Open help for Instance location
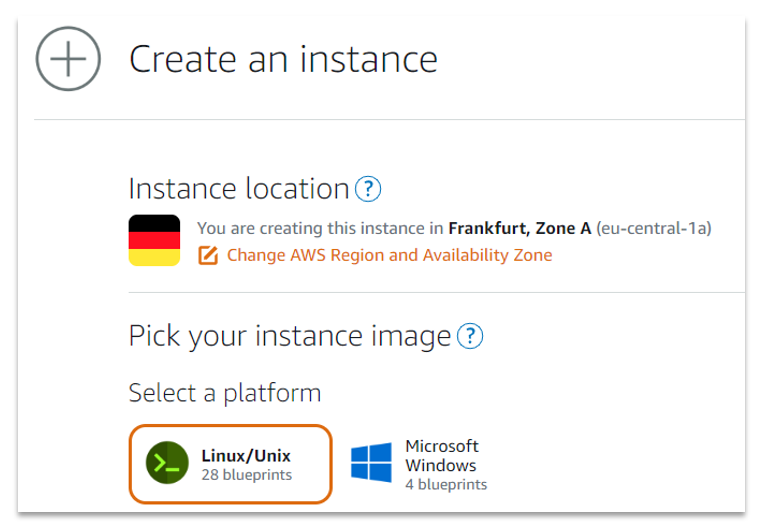Image resolution: width=764 pixels, height=522 pixels. (x=368, y=188)
